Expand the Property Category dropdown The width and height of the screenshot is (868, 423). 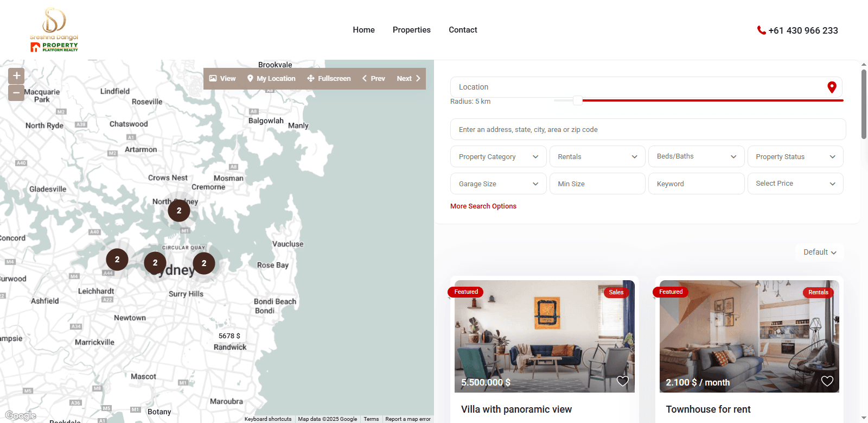click(x=499, y=157)
